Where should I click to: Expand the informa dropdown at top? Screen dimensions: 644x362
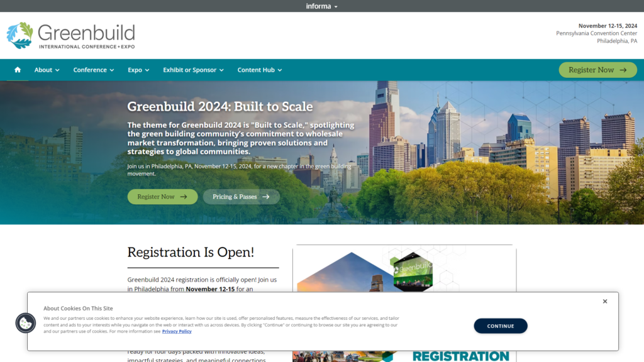tap(321, 6)
